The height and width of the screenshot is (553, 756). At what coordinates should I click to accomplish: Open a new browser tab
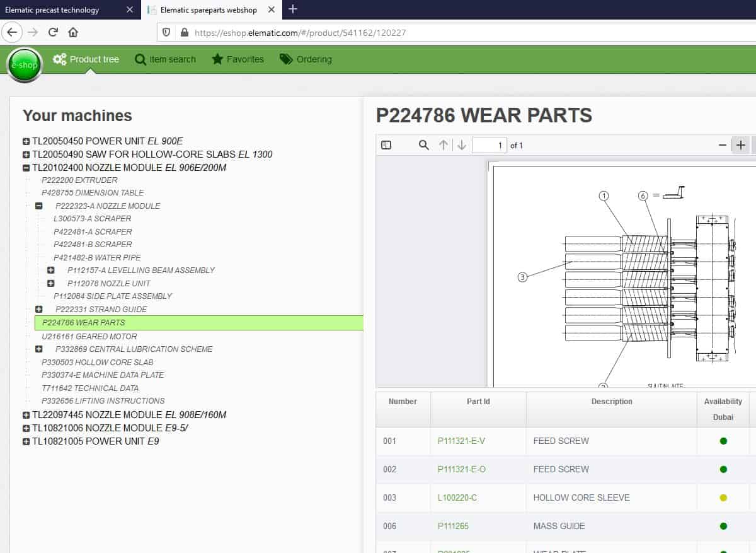point(292,9)
